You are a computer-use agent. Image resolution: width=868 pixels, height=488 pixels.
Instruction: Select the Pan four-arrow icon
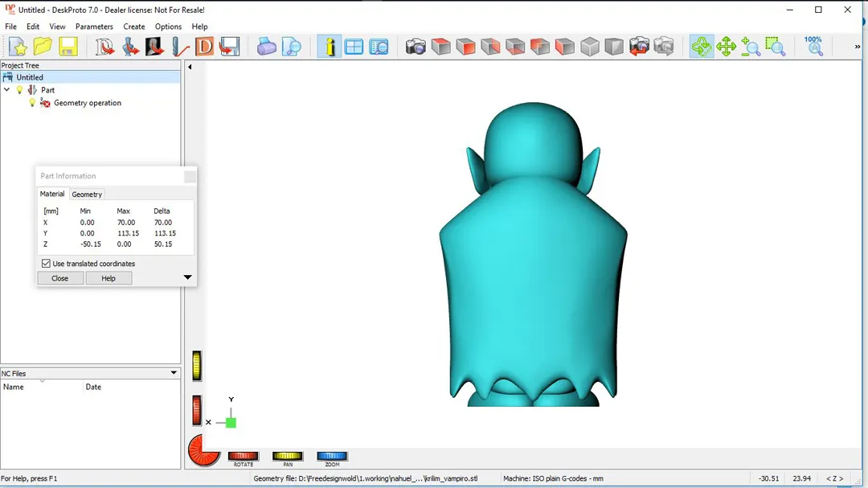726,47
